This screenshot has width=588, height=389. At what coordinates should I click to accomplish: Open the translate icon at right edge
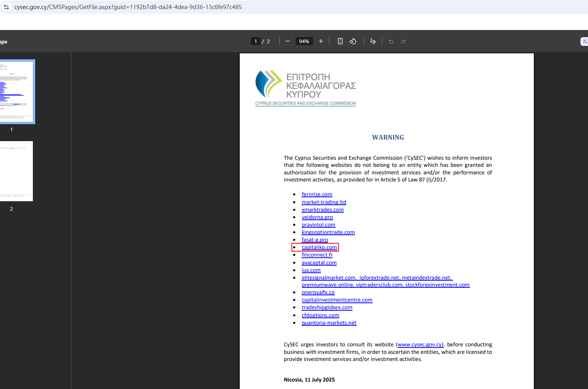click(x=584, y=42)
